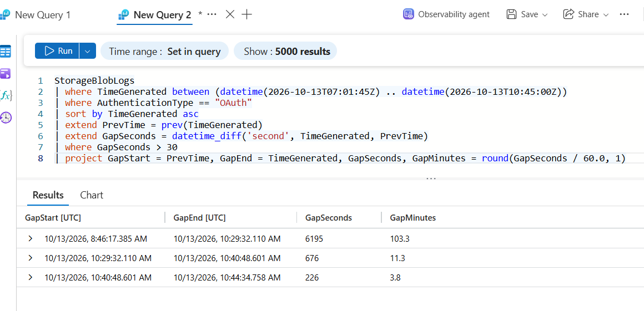Viewport: 644px width, 311px height.
Task: Sort by GapEnd [UTC] column header
Action: click(200, 218)
